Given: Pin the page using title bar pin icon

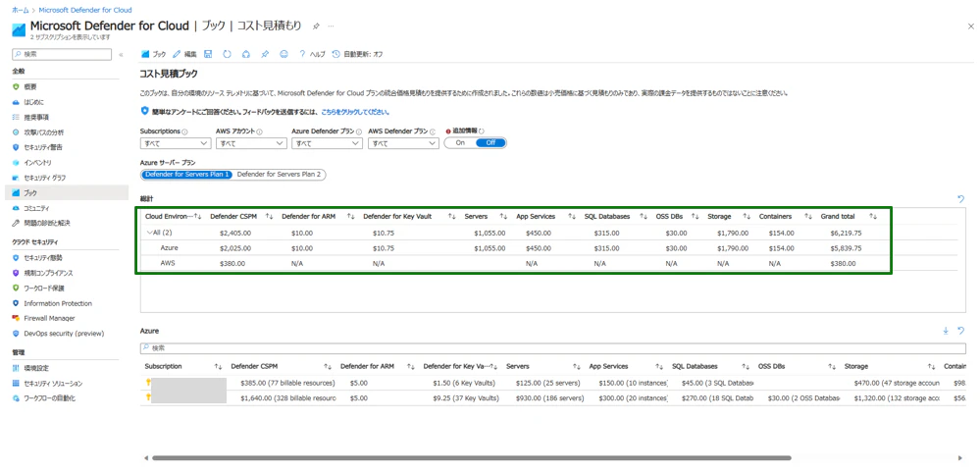Looking at the screenshot, I should [x=316, y=26].
